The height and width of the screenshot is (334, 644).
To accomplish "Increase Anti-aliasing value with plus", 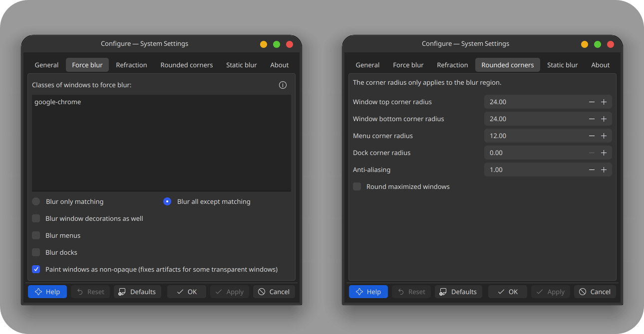I will pyautogui.click(x=604, y=169).
